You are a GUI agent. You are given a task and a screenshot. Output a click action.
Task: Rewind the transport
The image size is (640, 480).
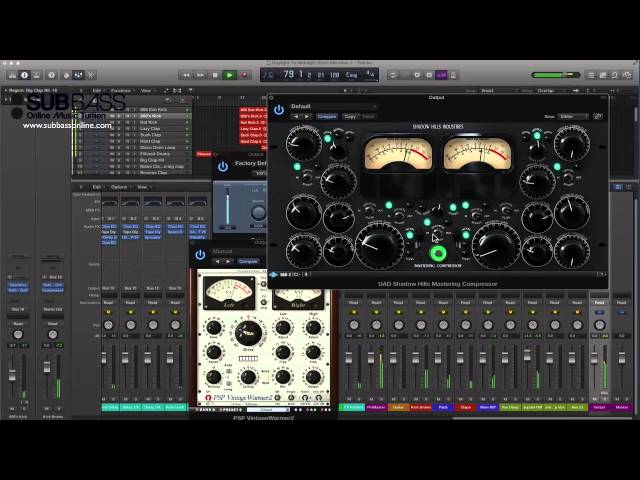tap(186, 75)
